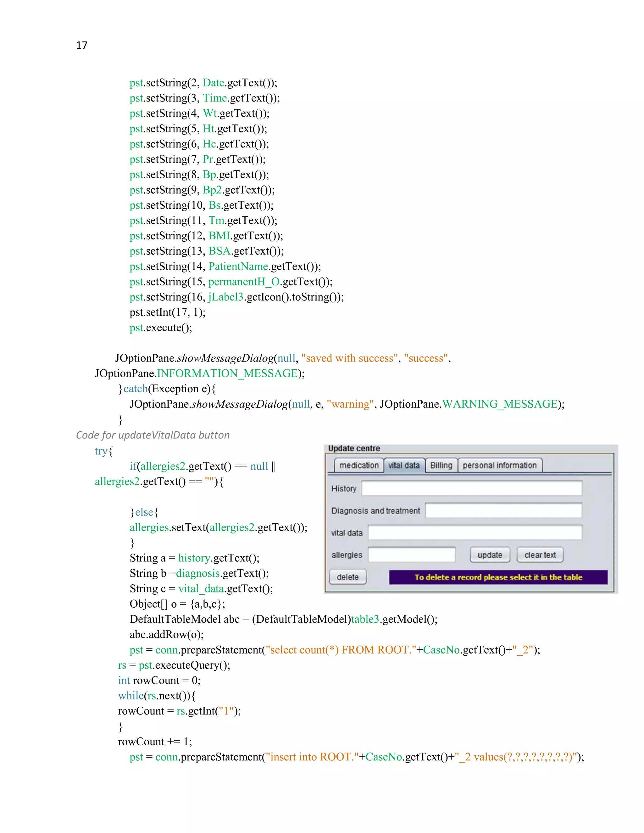Click the rowCount = rs.getInt("1") line
This screenshot has height=833, width=644.
tap(179, 711)
